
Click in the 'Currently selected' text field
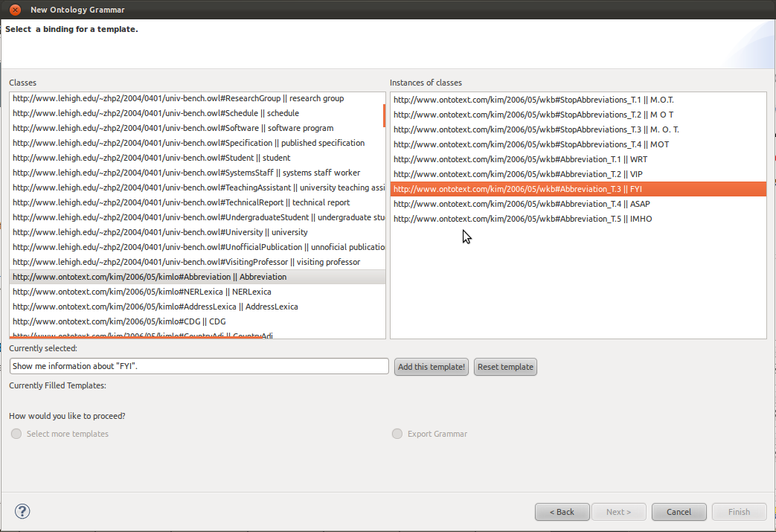(199, 366)
